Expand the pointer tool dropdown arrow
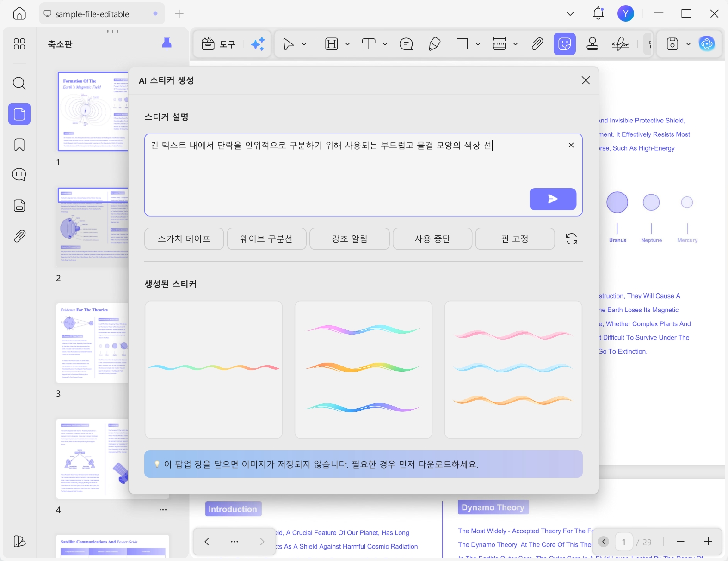 pos(304,44)
